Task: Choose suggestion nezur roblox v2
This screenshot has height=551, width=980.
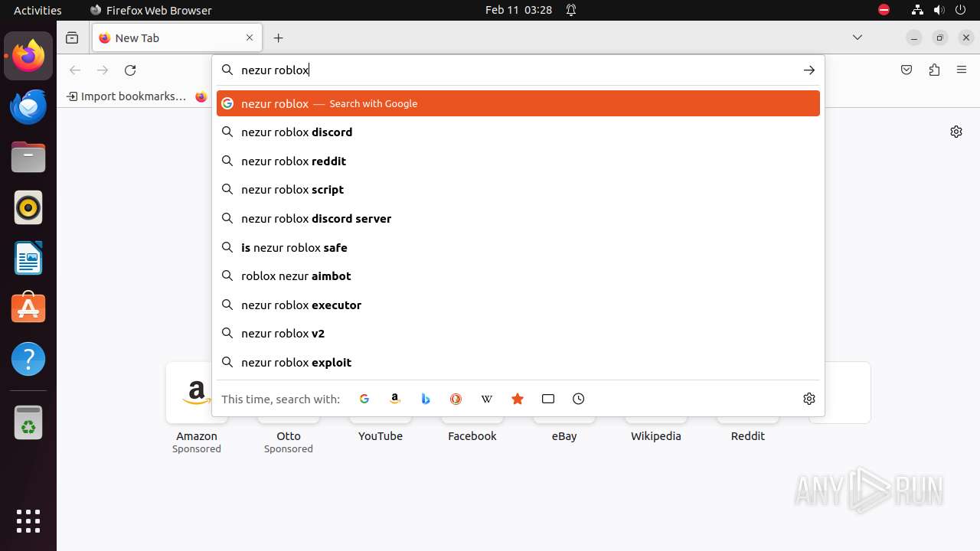Action: [518, 334]
